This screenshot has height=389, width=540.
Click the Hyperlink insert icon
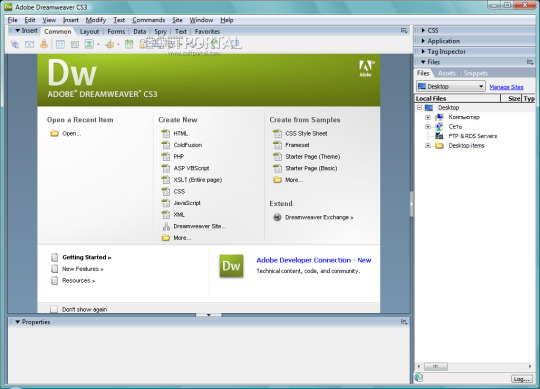[x=15, y=44]
